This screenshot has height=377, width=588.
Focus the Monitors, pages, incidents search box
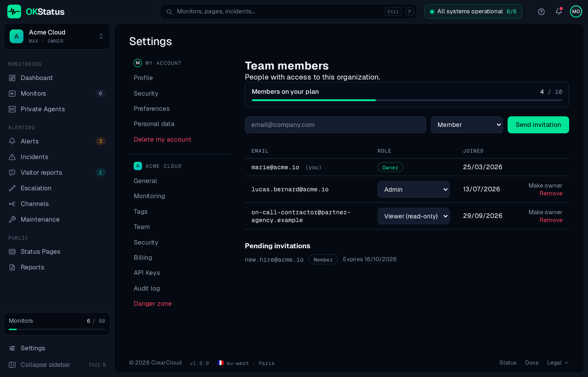click(288, 11)
